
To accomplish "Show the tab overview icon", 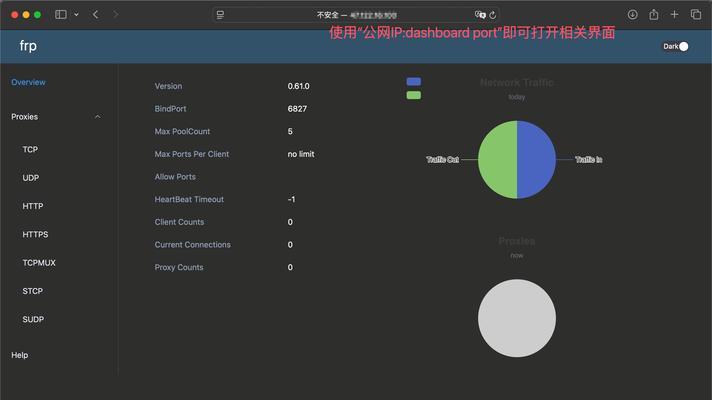I will pos(696,15).
